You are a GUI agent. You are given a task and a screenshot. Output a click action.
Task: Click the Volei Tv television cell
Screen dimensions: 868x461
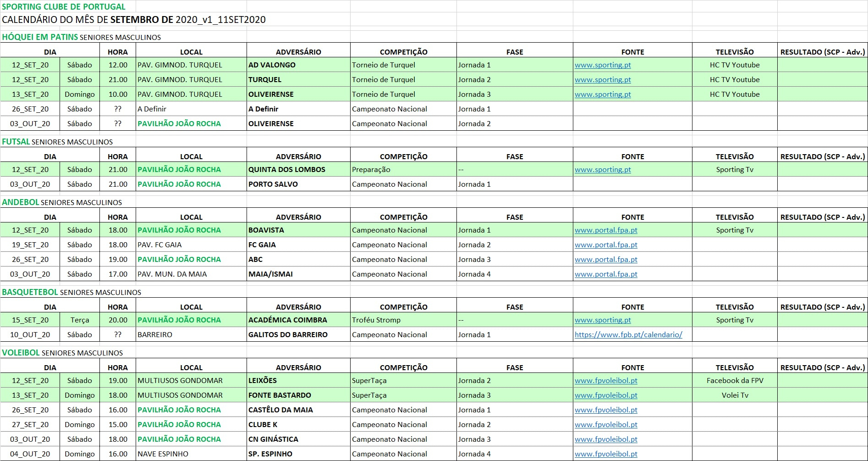(735, 395)
